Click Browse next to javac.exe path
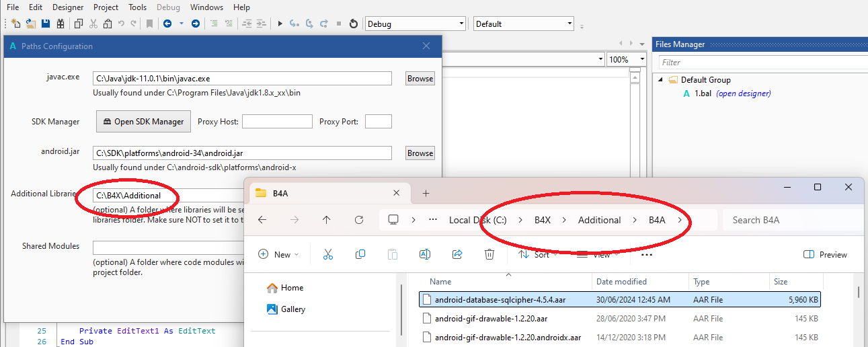Screen dimensions: 868x347 [x=420, y=79]
